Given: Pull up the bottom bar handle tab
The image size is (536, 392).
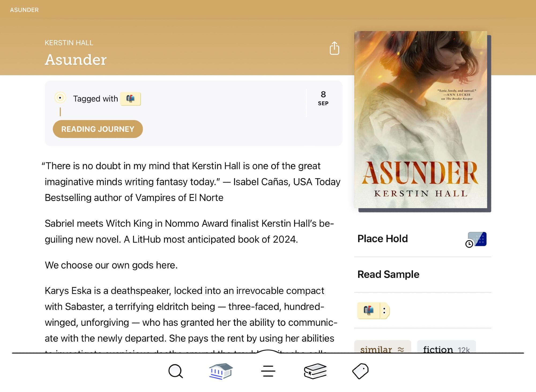Looking at the screenshot, I should pos(268,352).
